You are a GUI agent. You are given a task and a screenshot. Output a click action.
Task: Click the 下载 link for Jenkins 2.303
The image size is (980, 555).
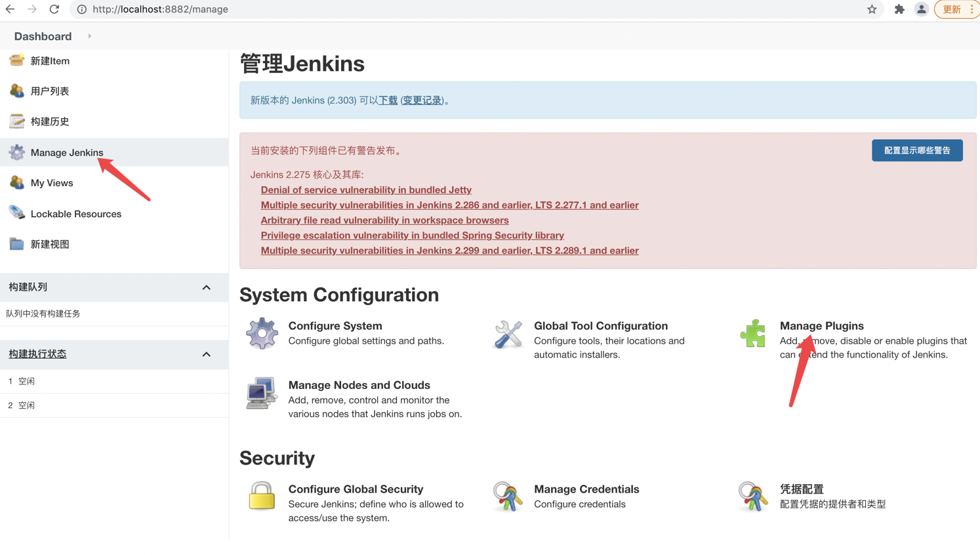(388, 100)
